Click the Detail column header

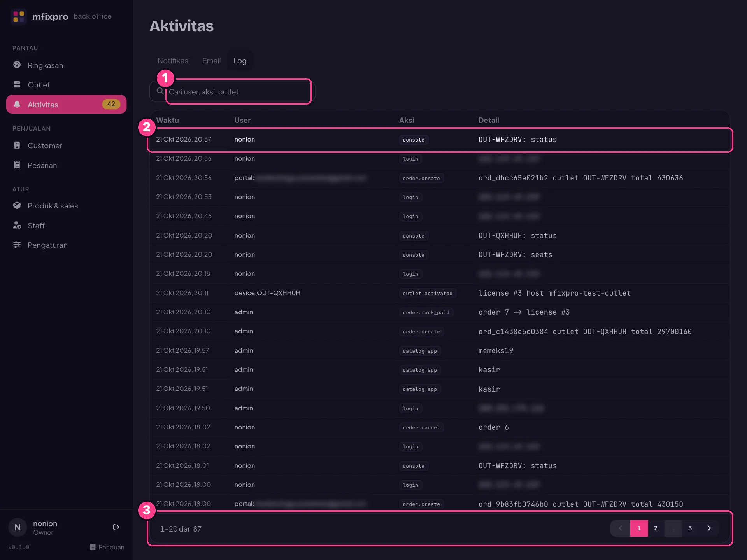(x=488, y=120)
